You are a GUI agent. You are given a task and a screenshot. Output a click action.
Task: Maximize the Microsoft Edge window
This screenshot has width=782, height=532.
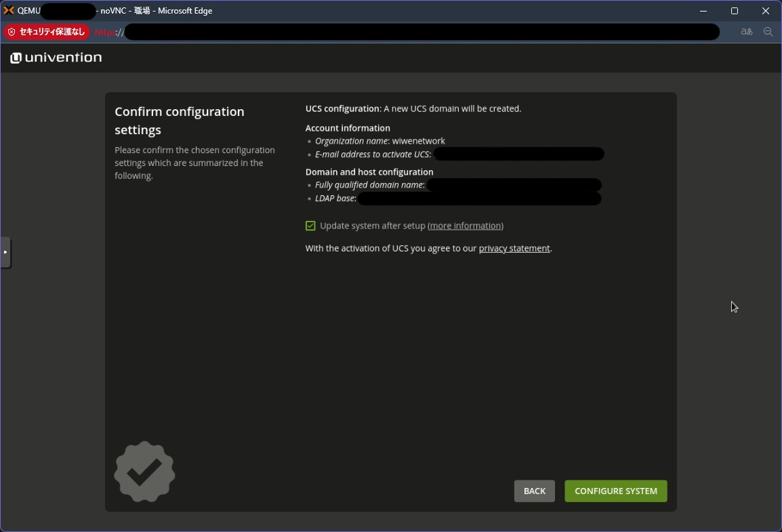pos(734,10)
